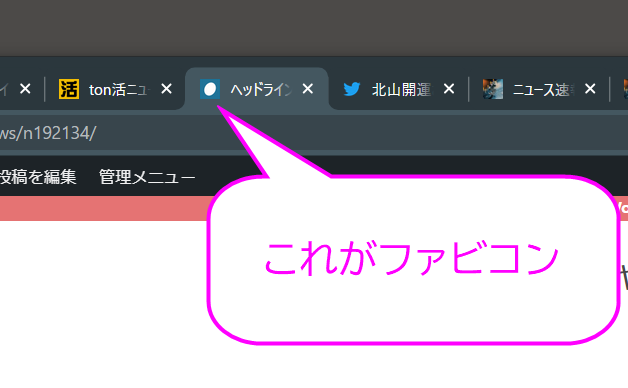Click the これがファビコン speech bubble

413,259
